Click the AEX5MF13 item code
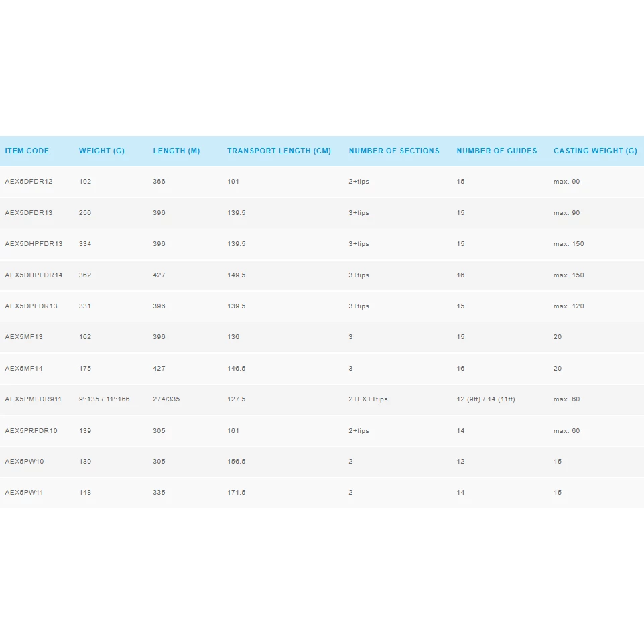Image resolution: width=644 pixels, height=644 pixels. (23, 337)
